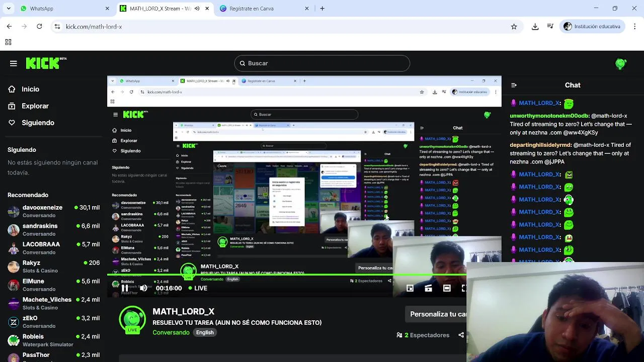Switch to theater mode in player
Screen dimensions: 644x362
click(x=447, y=288)
